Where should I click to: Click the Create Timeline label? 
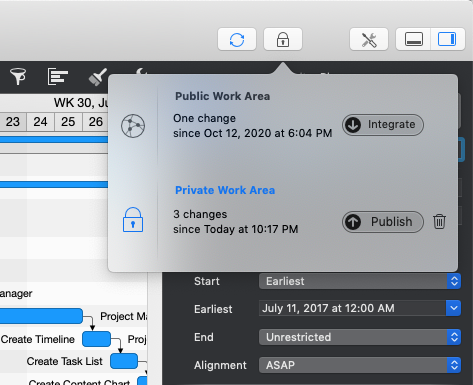pyautogui.click(x=38, y=339)
